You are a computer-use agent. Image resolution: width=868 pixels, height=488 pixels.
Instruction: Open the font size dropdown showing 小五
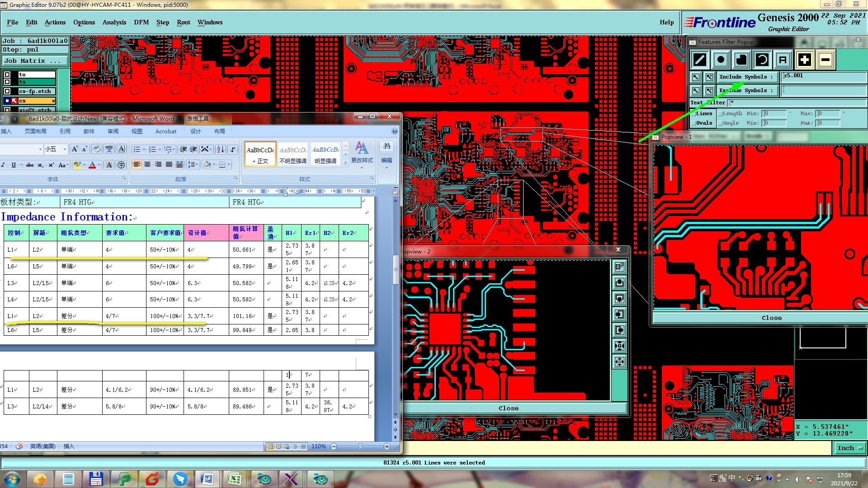(65, 149)
